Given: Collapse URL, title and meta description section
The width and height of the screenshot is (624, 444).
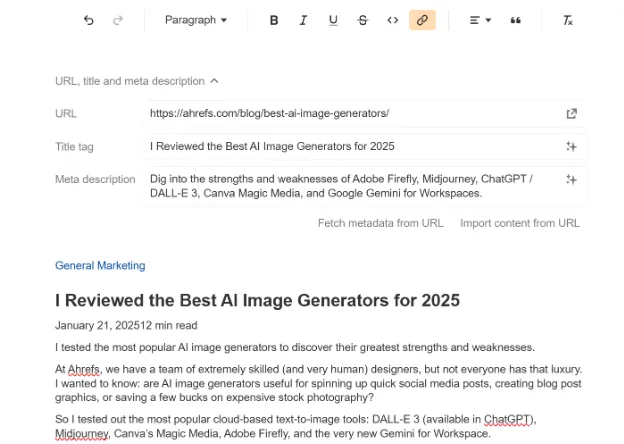Looking at the screenshot, I should 137,81.
